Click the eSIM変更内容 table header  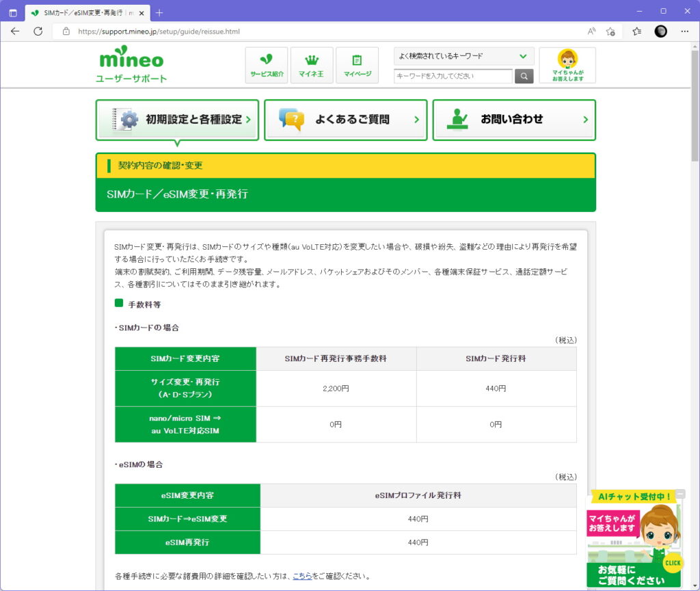187,495
